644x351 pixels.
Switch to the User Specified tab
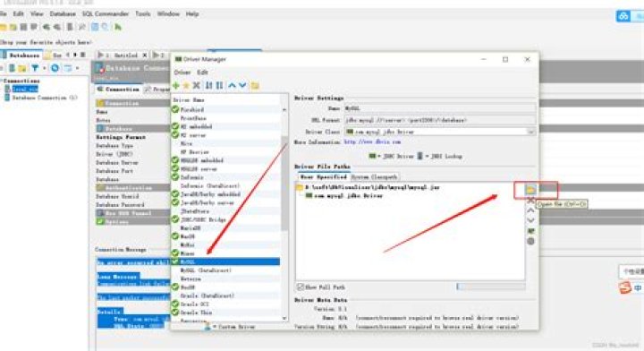pyautogui.click(x=323, y=176)
